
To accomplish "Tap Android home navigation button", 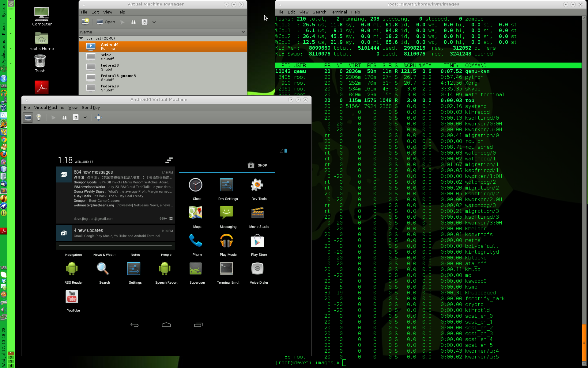I will (x=166, y=325).
